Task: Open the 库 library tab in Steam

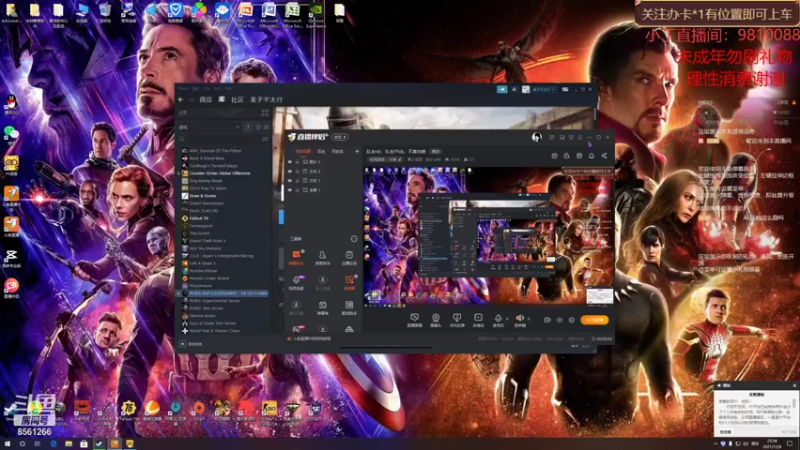Action: (x=221, y=99)
